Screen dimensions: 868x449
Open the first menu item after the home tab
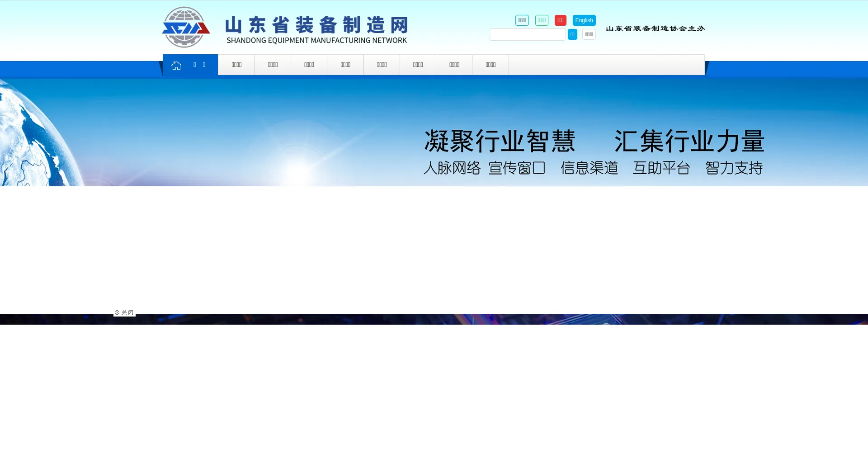point(236,65)
